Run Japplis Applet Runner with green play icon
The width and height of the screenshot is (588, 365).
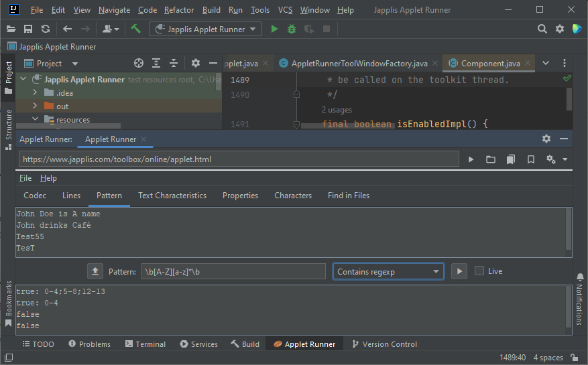point(274,29)
